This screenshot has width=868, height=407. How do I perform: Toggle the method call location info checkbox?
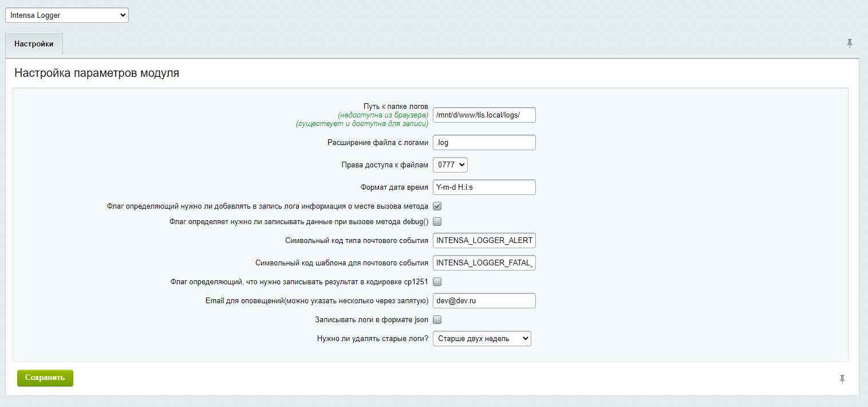click(437, 206)
